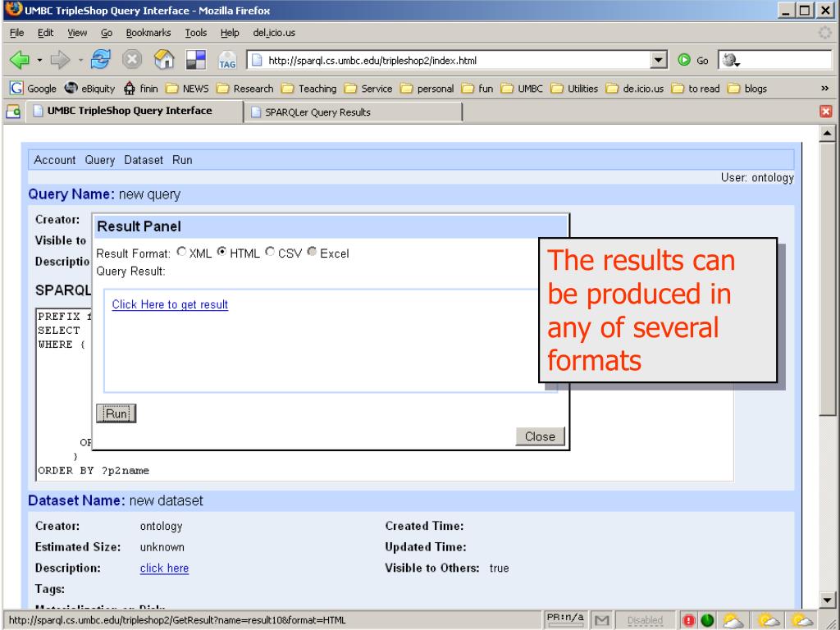Click the Disabled status bar indicator
The width and height of the screenshot is (840, 630).
click(645, 620)
